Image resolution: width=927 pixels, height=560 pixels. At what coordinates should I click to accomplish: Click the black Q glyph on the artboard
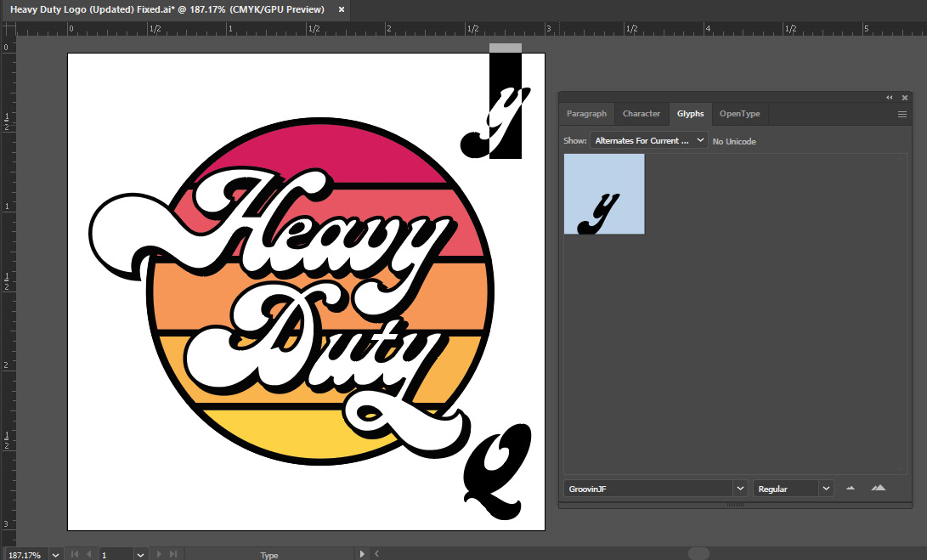coord(495,472)
